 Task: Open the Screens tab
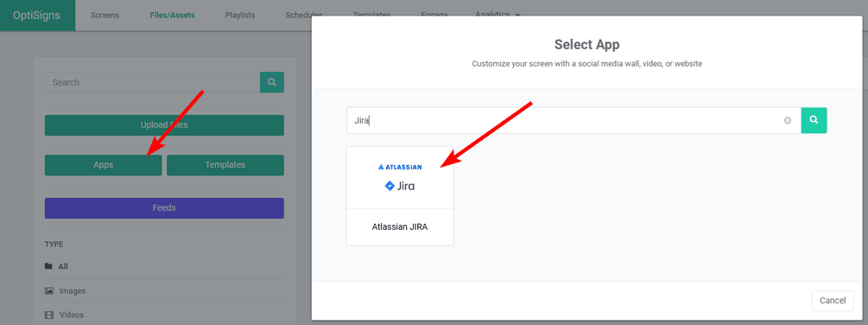105,15
